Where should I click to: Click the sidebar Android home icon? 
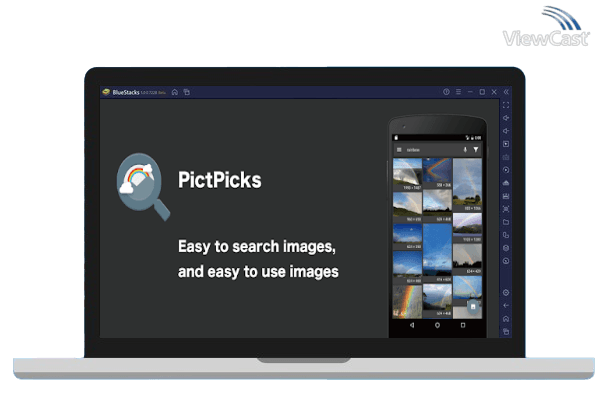pyautogui.click(x=506, y=319)
